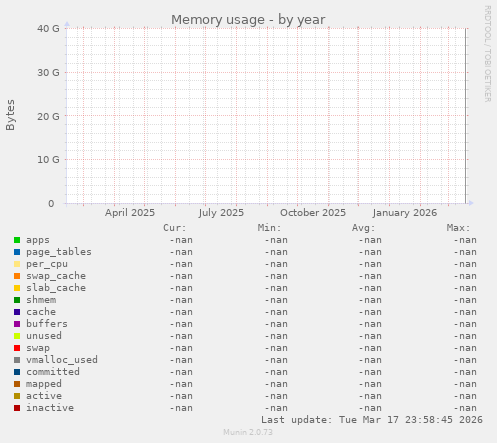497x443 pixels.
Task: Click the Max value for inactive
Action: coord(465,408)
